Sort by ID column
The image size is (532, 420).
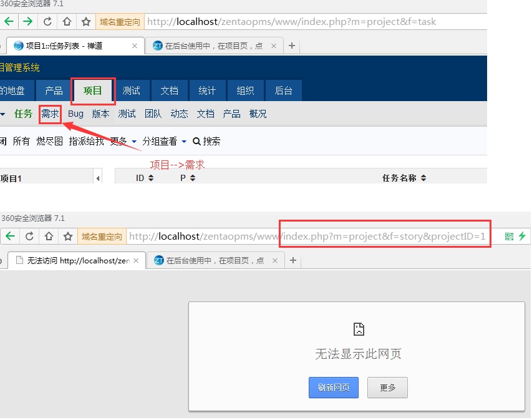[x=145, y=178]
